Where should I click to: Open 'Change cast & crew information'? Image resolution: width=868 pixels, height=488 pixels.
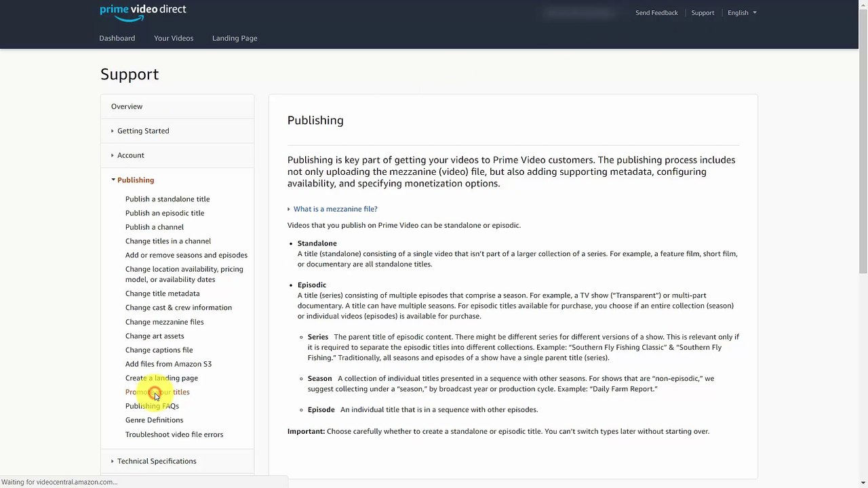178,308
